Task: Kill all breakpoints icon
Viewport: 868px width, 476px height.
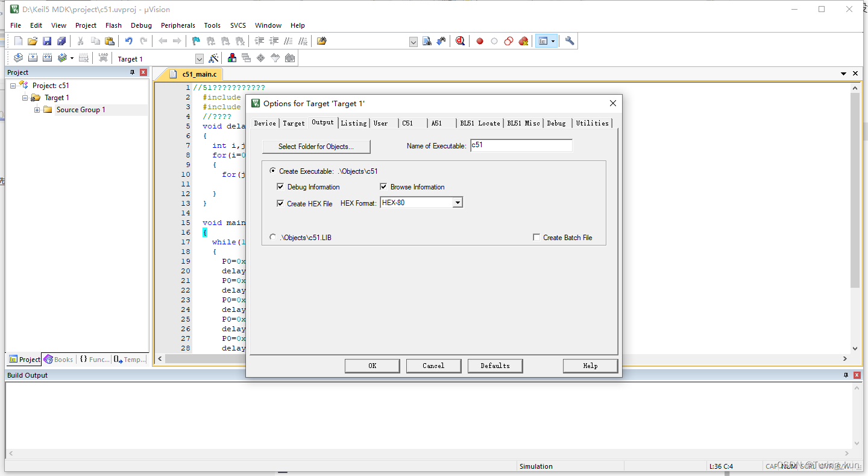Action: click(x=523, y=41)
